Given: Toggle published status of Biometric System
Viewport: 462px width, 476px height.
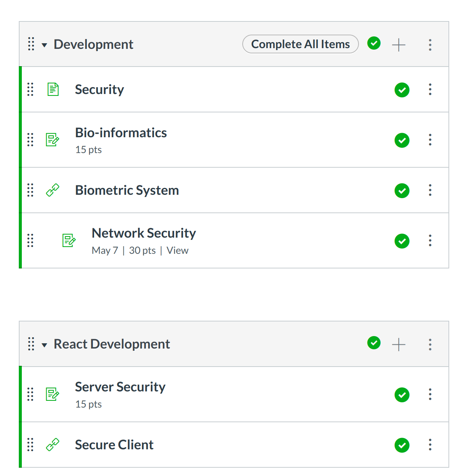Looking at the screenshot, I should 402,191.
